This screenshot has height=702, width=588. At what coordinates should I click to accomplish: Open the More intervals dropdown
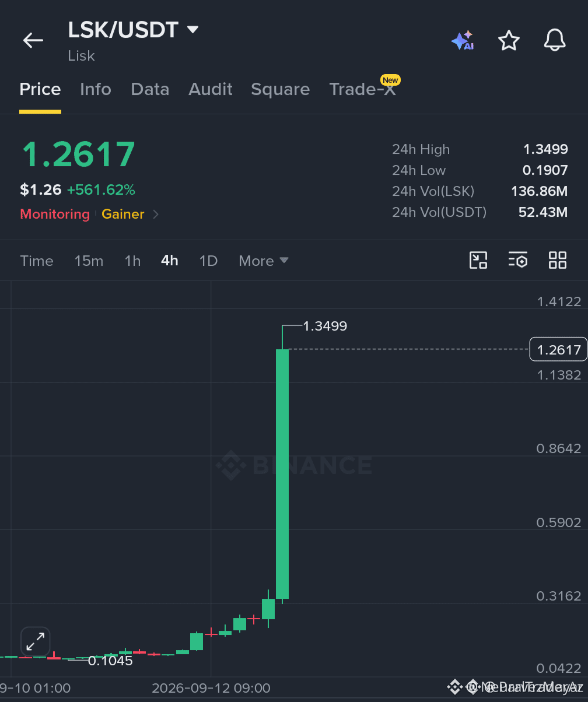point(264,261)
